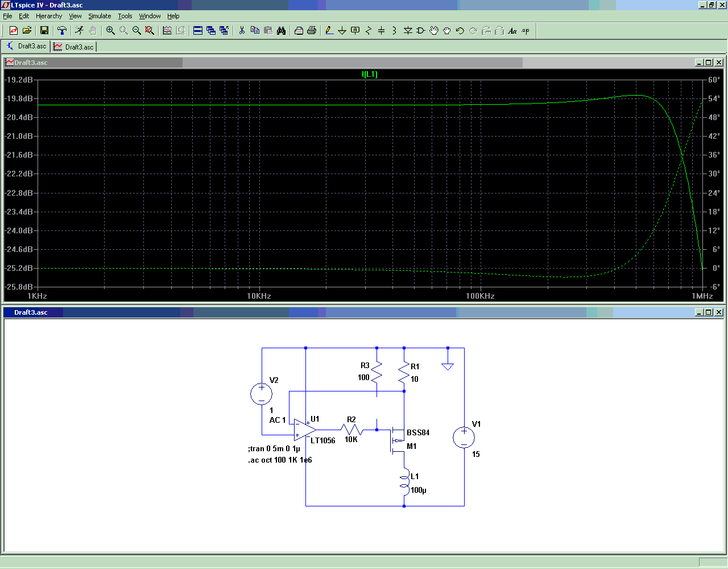Viewport: 728px width, 569px height.
Task: Click the Tile Windows horizontally icon
Action: (x=198, y=31)
